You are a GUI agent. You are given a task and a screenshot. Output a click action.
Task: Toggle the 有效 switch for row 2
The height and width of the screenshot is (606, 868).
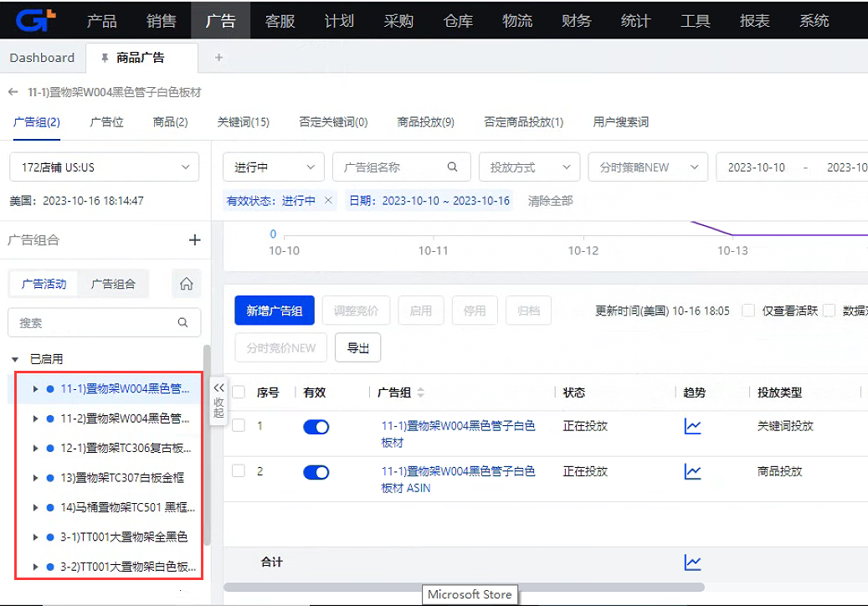(316, 472)
